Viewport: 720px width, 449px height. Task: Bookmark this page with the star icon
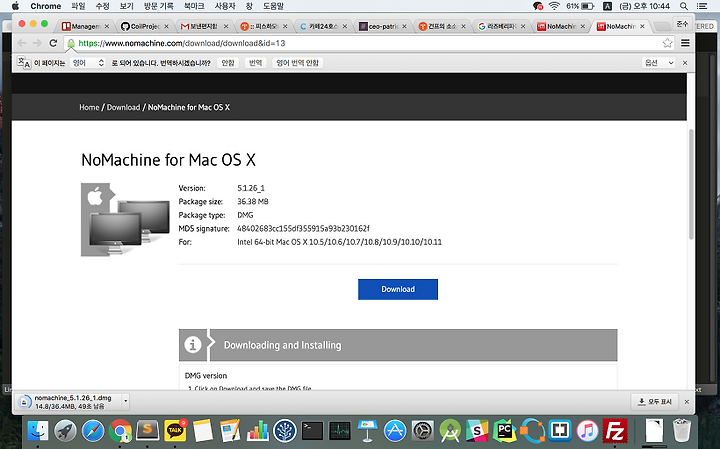point(667,43)
